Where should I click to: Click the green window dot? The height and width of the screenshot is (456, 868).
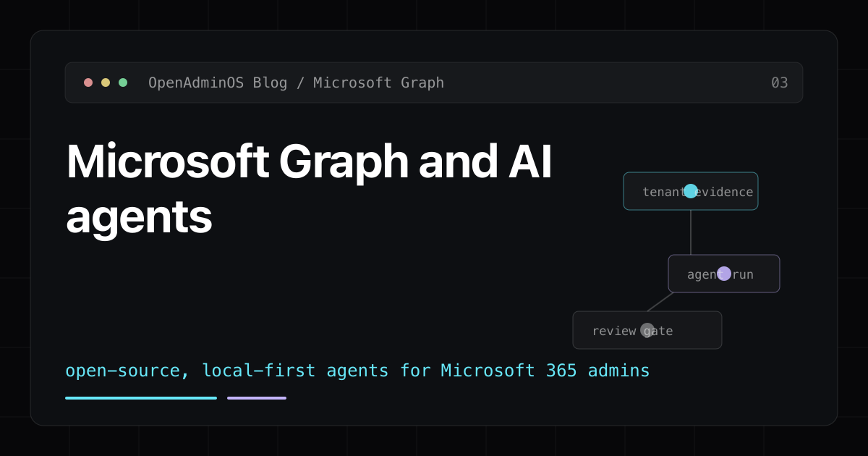[x=123, y=83]
